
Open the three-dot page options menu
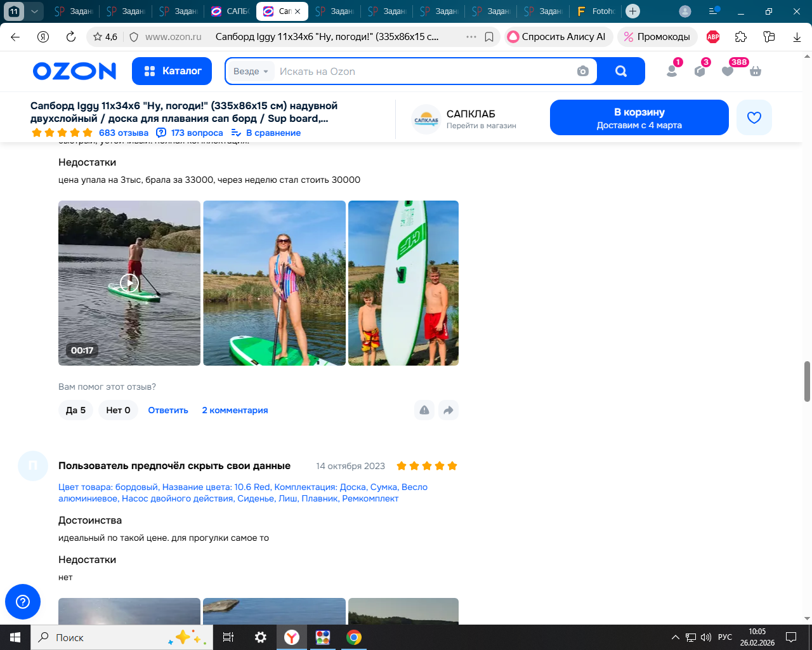point(471,37)
